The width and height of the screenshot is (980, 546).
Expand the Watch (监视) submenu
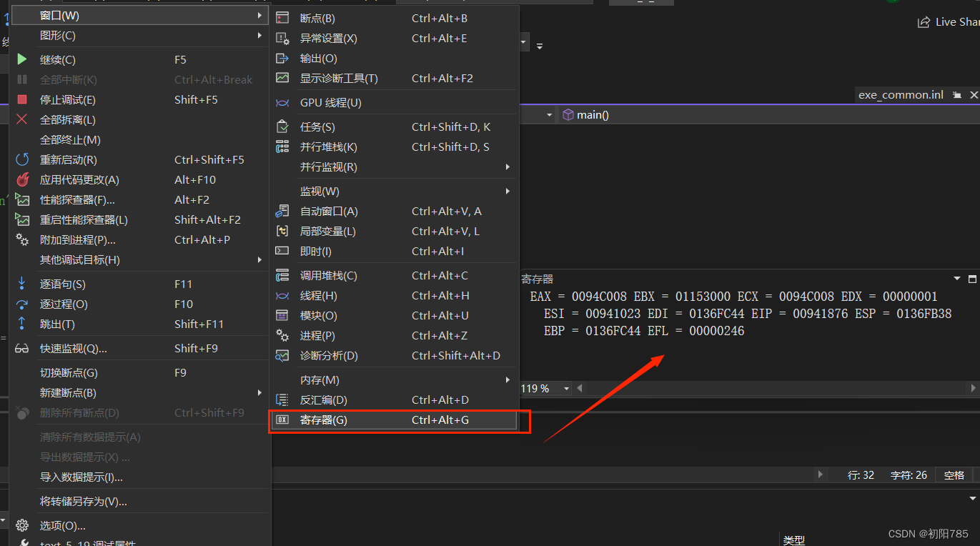point(393,191)
